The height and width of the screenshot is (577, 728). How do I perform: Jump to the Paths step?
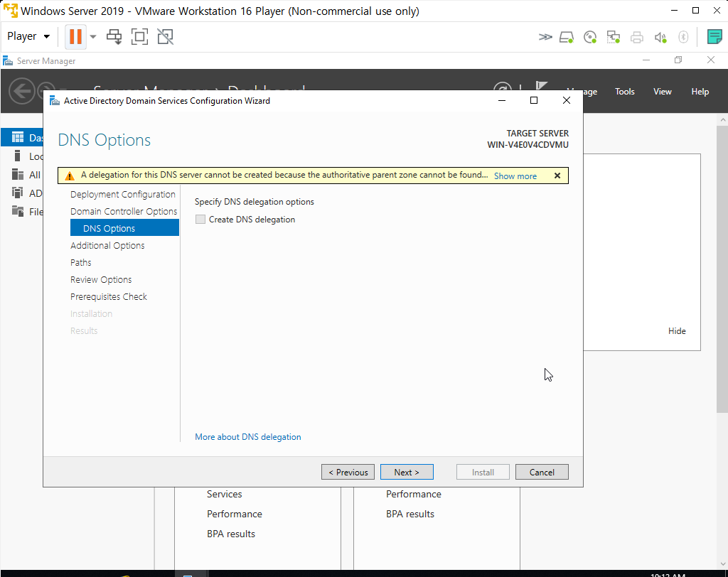(x=81, y=262)
